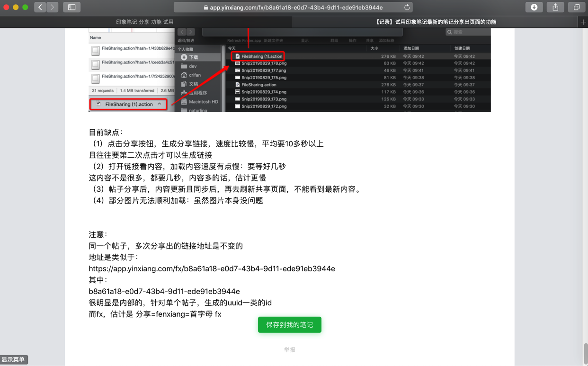Click the heading text 注意：
588x366 pixels.
(x=98, y=234)
